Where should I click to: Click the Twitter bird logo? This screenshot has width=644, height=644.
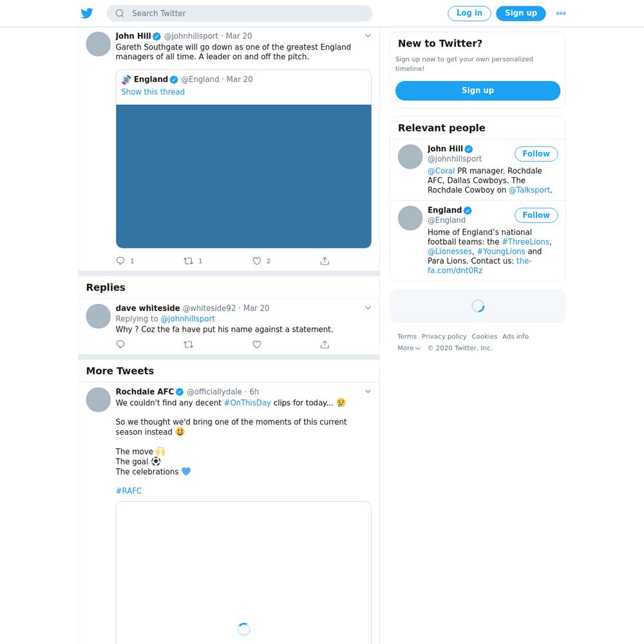[x=87, y=13]
